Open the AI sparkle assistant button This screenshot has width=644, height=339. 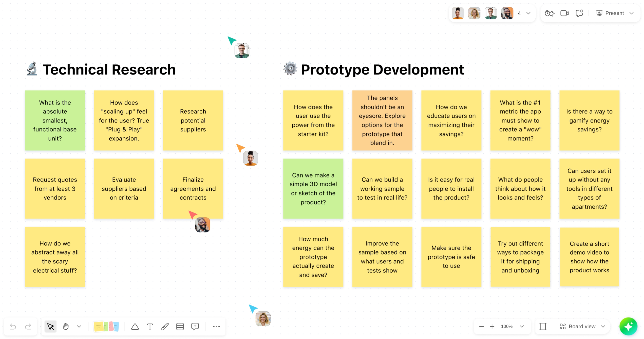tap(628, 326)
